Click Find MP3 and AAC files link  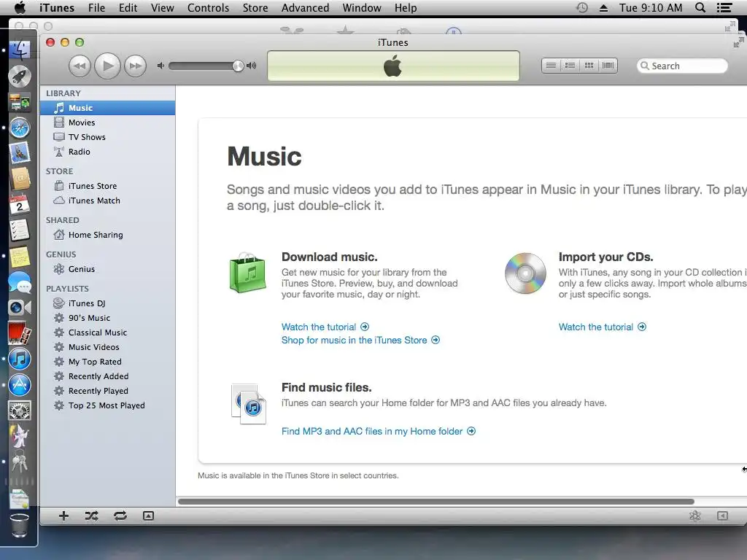click(x=379, y=431)
